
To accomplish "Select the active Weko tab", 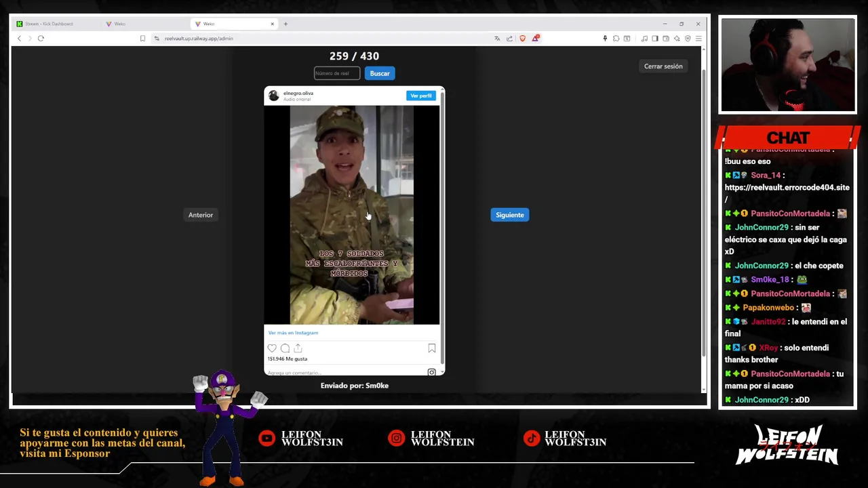I will (234, 24).
